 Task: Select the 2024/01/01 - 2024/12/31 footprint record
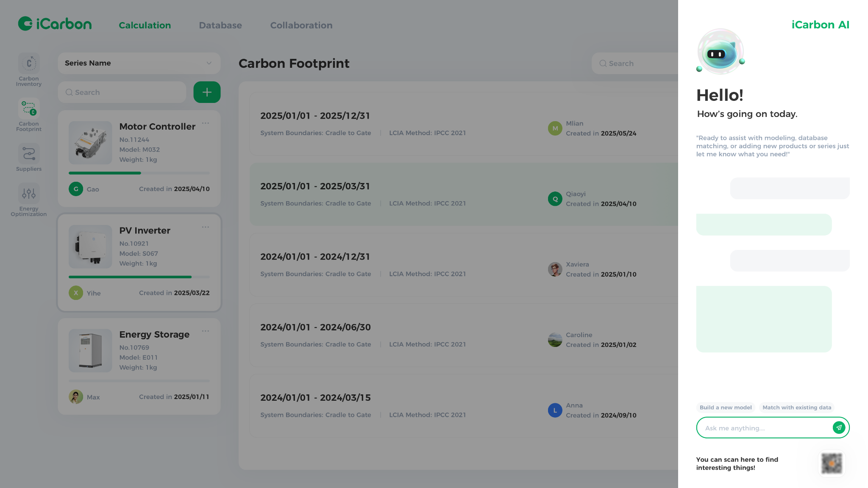424,265
